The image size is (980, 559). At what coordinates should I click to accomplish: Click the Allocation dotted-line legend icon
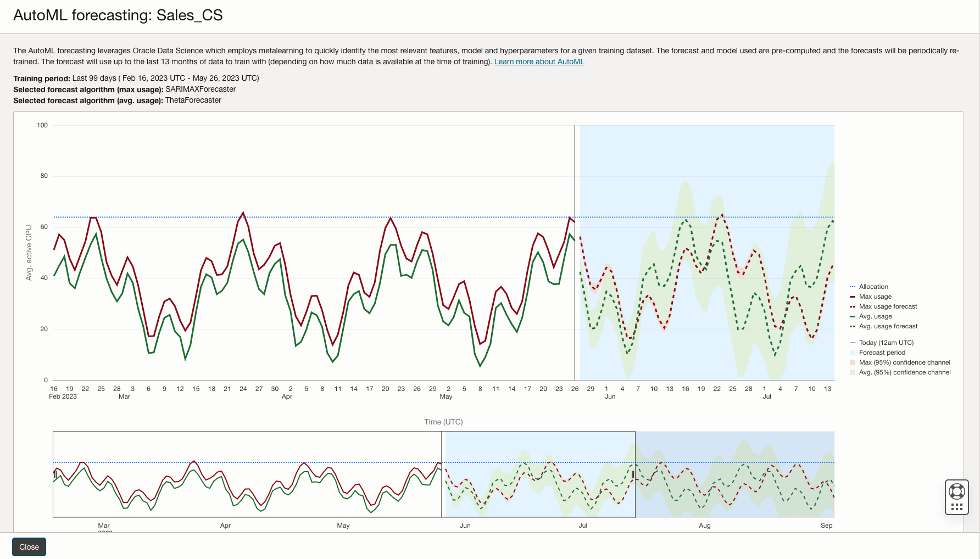point(853,286)
